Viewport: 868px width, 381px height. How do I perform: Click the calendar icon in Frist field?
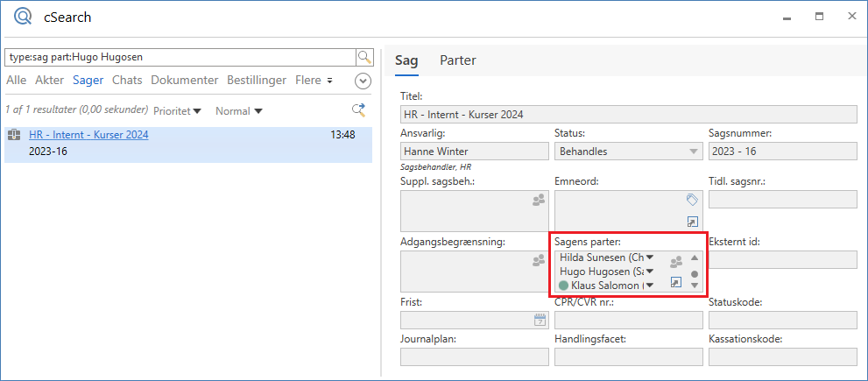540,320
